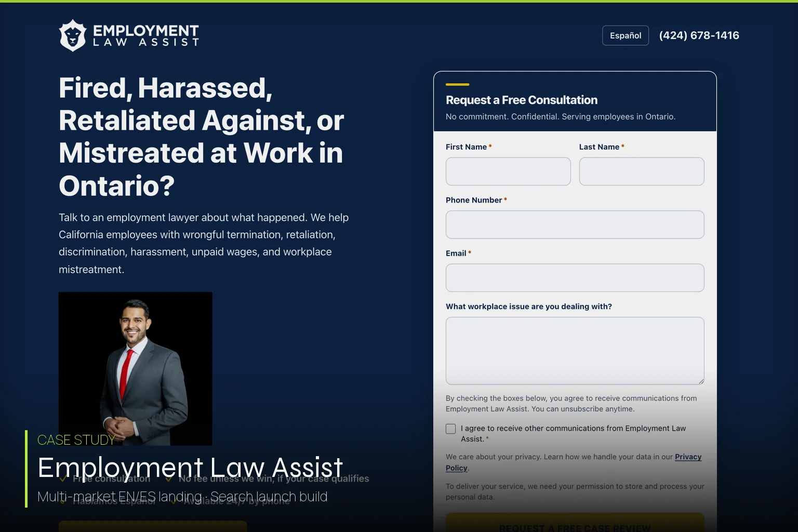
Task: Open the Privacy Policy link
Action: tap(688, 457)
